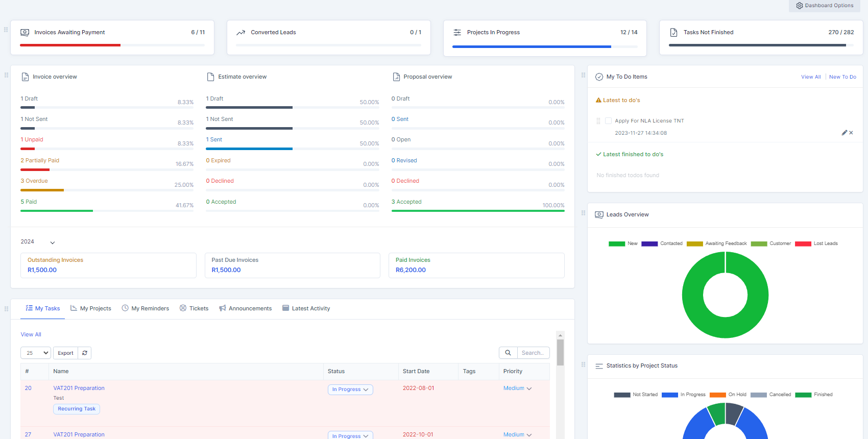Open task 27 Medium priority dropdown

[x=517, y=435]
